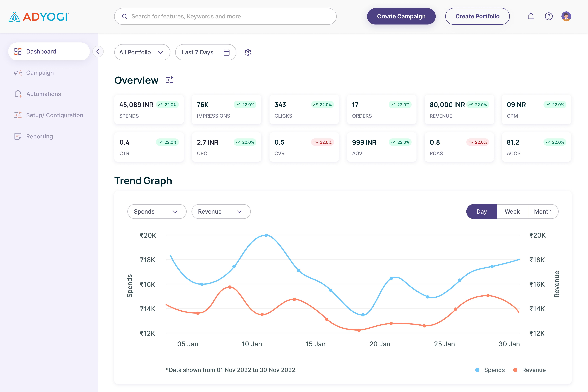588x392 pixels.
Task: Focus the search features and keywords field
Action: click(225, 17)
